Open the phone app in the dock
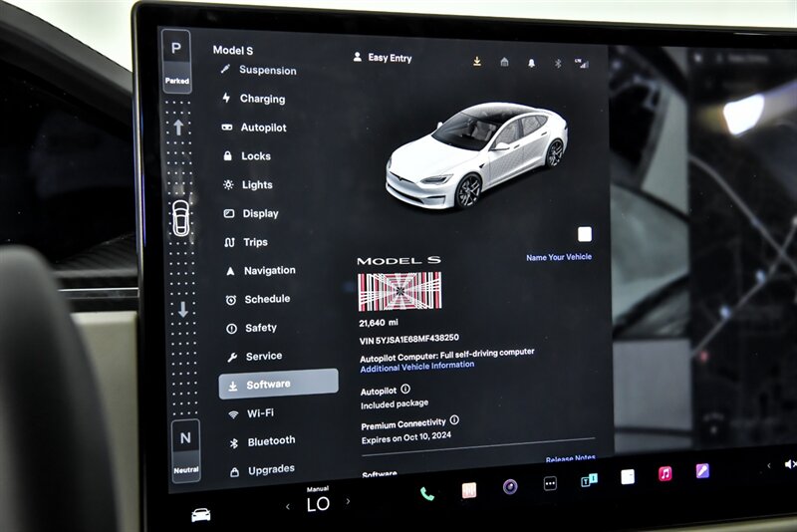This screenshot has width=797, height=532. point(427,493)
